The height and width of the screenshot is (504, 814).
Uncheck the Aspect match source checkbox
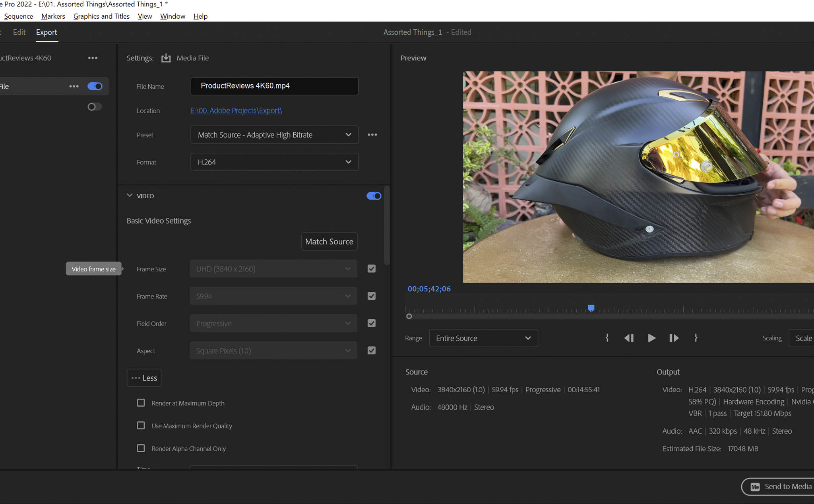[372, 351]
